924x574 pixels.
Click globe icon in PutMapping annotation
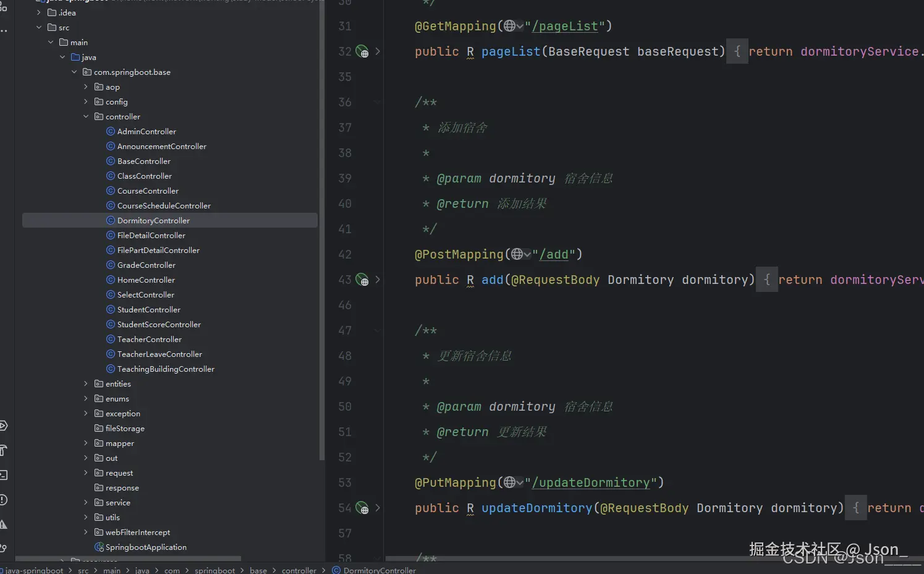(509, 482)
